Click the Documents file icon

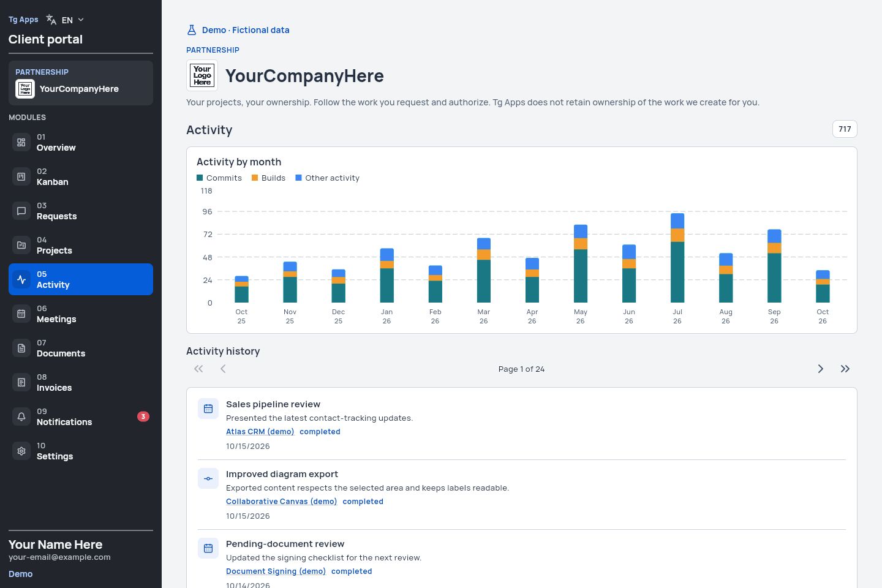[21, 348]
